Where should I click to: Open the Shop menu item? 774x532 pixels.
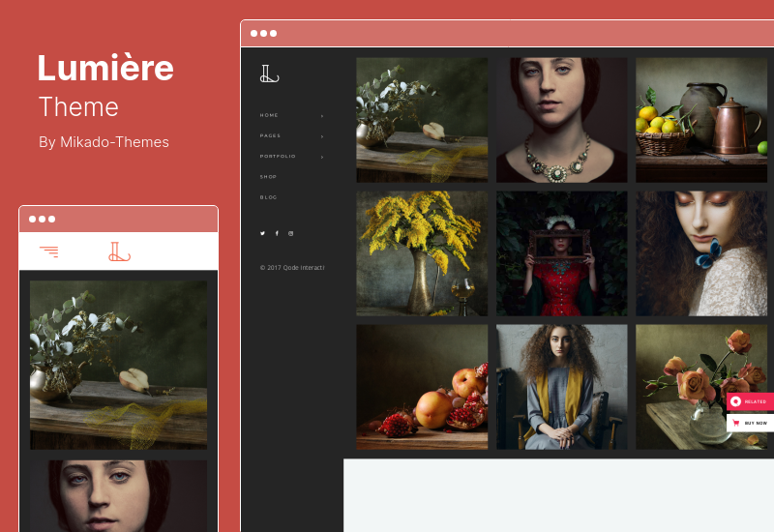pos(268,177)
